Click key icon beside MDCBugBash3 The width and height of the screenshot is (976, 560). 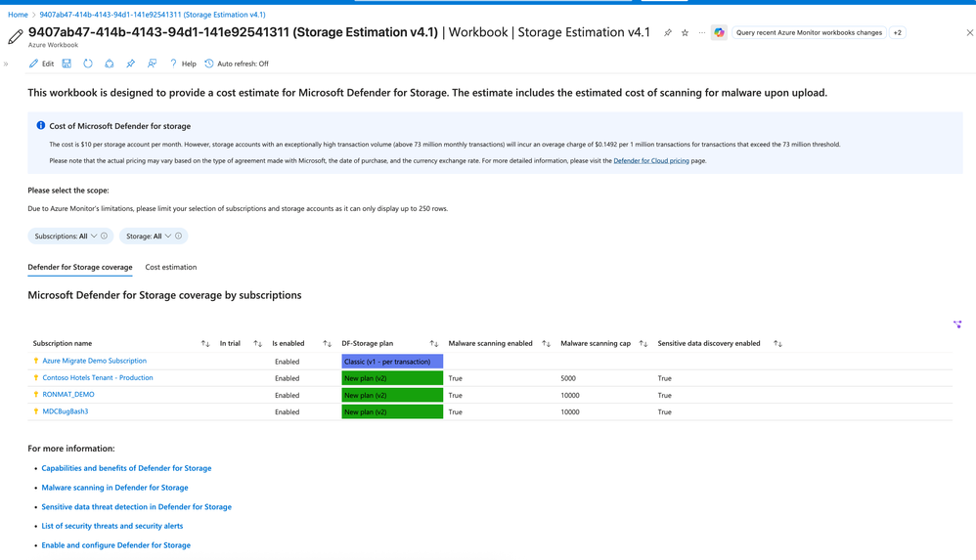click(36, 411)
